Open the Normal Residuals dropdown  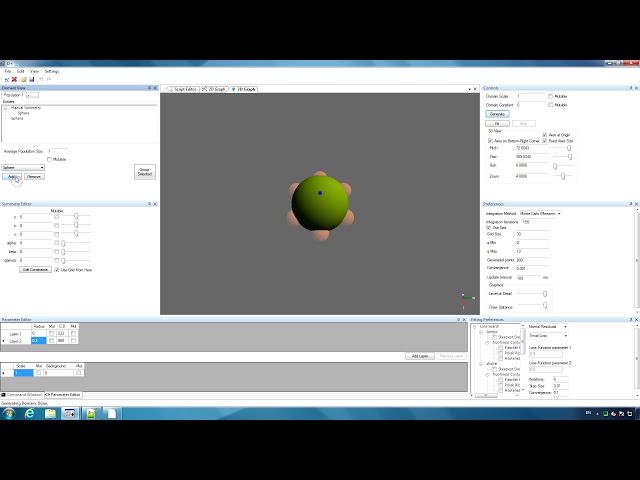click(x=565, y=327)
